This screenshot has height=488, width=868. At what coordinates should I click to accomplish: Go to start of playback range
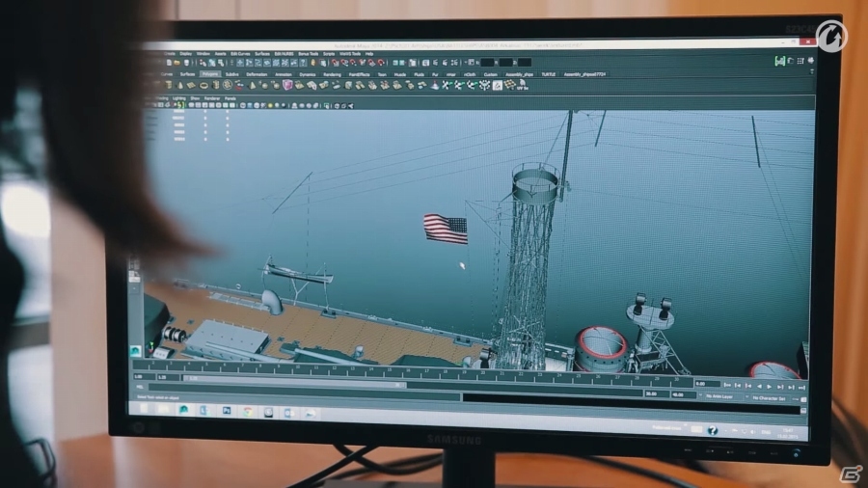coord(727,386)
